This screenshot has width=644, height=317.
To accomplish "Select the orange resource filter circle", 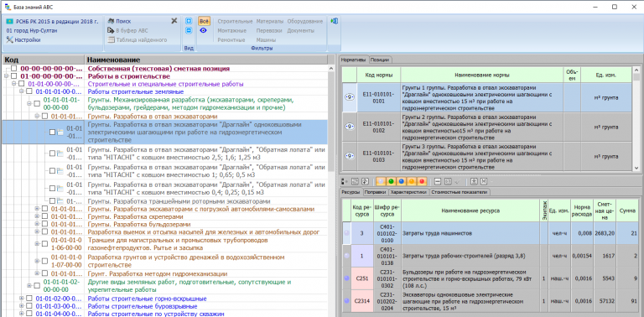I will click(x=412, y=181).
